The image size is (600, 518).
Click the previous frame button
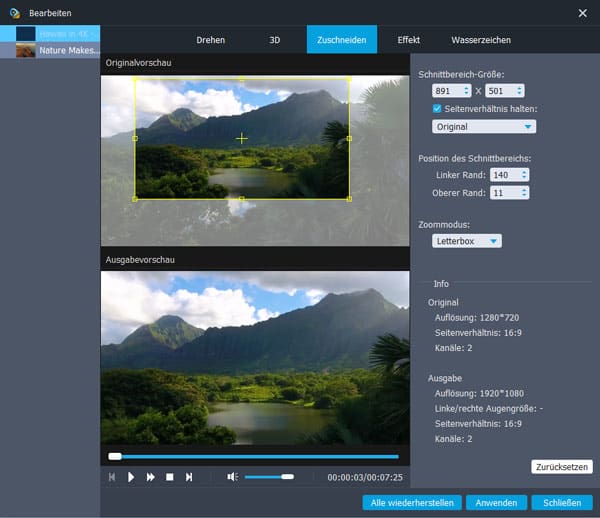(112, 477)
